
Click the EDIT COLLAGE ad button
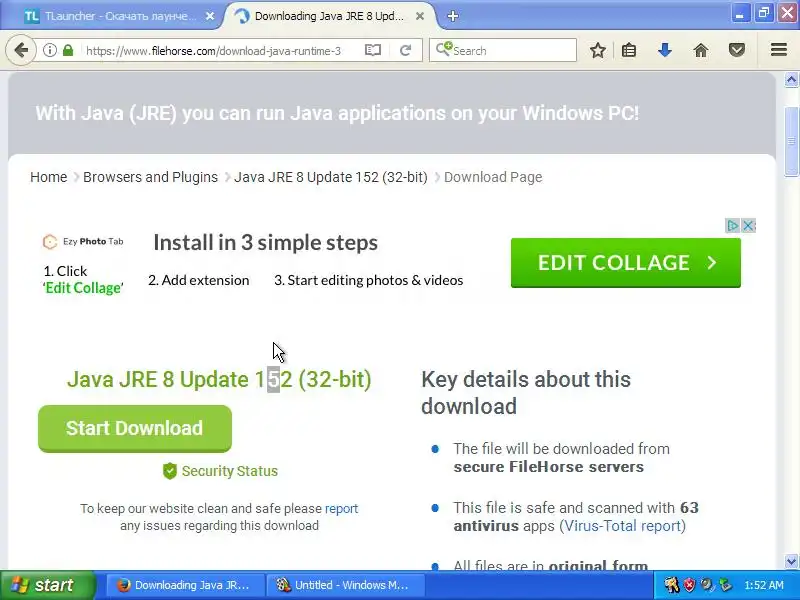click(626, 263)
